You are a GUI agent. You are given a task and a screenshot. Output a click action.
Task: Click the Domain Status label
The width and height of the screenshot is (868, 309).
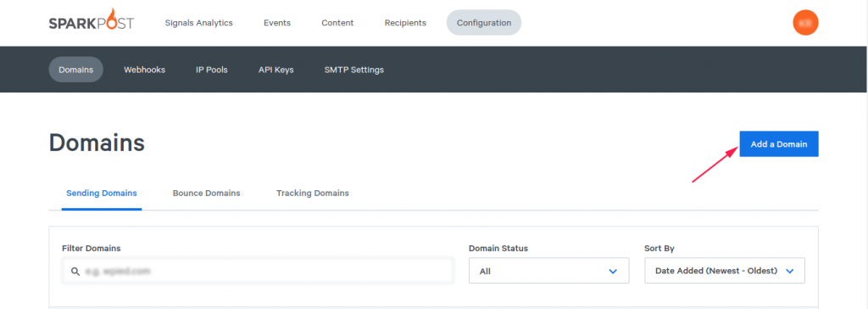tap(498, 248)
